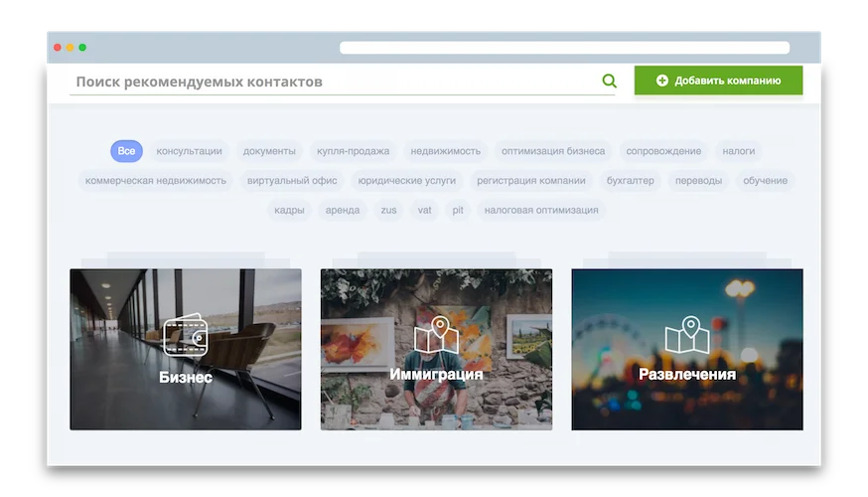Image resolution: width=868 pixels, height=497 pixels.
Task: Filter by налоговая оптимизация tag
Action: tap(541, 210)
